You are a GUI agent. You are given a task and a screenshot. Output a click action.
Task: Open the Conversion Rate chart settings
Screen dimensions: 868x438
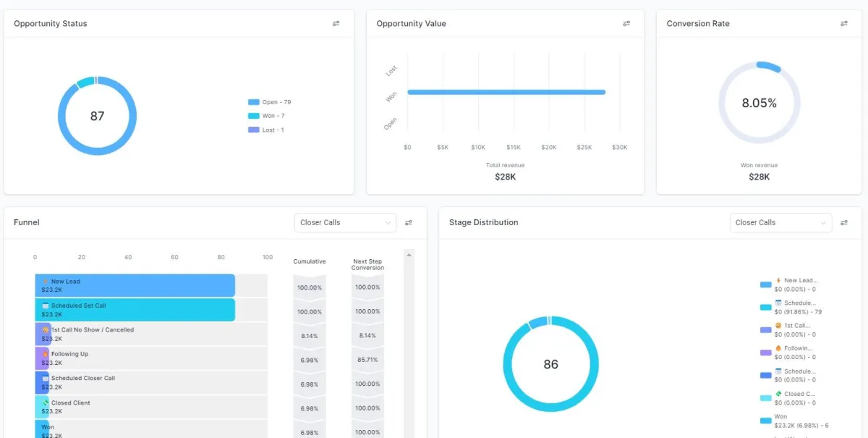[x=844, y=23]
